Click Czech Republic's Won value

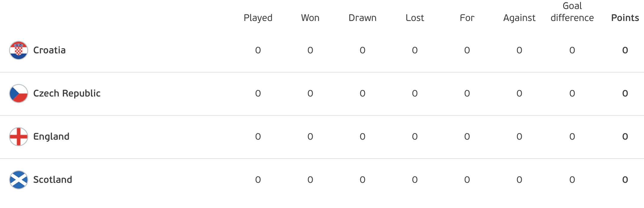(x=310, y=94)
